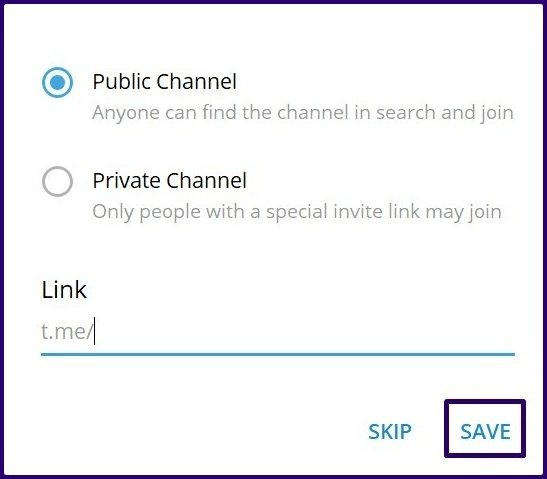Click the empty area right of t.me/
Screen dimensions: 547x479
click(305, 331)
